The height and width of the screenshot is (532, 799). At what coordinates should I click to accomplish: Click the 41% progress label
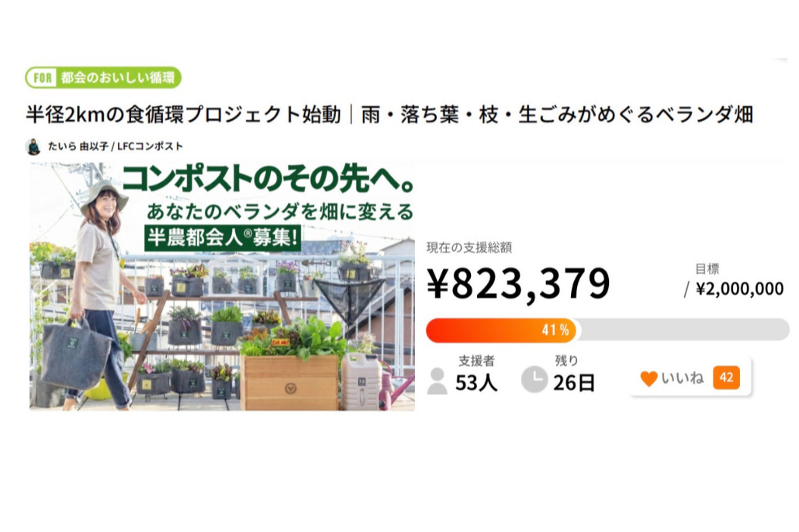[x=555, y=330]
